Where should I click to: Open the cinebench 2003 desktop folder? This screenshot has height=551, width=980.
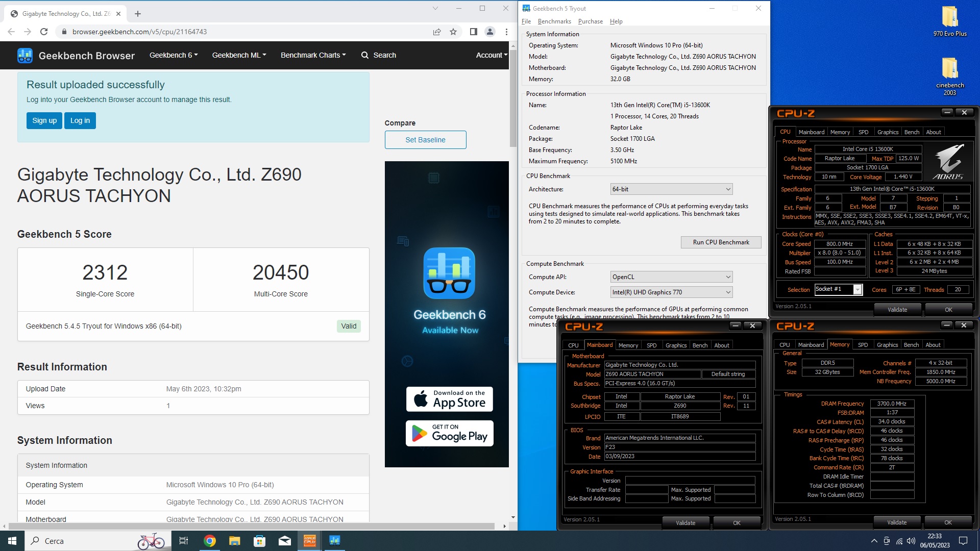(950, 76)
